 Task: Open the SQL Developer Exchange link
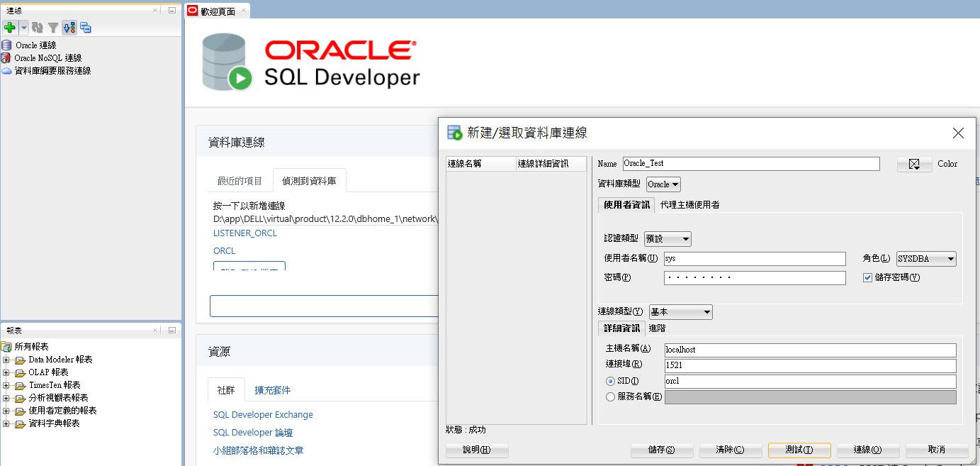point(263,415)
